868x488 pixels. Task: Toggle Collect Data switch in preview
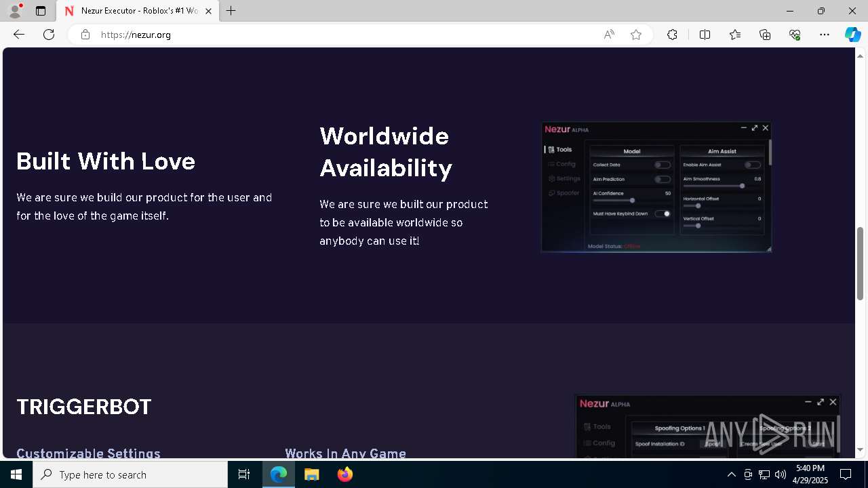click(x=663, y=165)
